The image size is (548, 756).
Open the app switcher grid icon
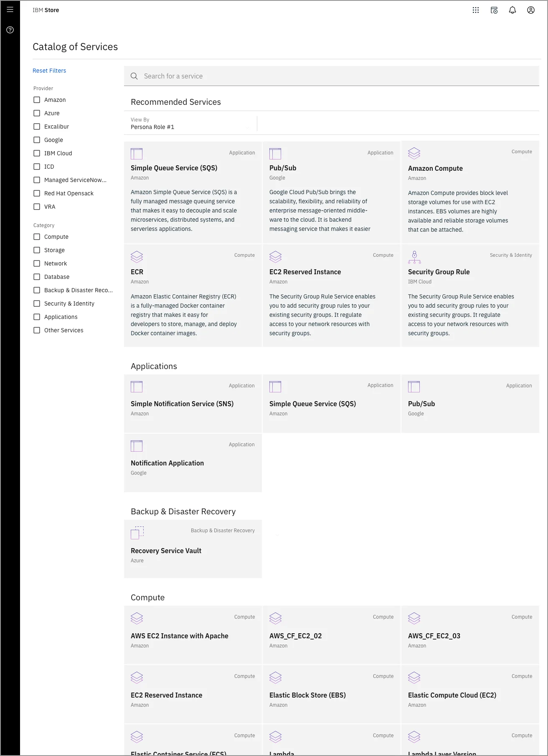tap(476, 10)
